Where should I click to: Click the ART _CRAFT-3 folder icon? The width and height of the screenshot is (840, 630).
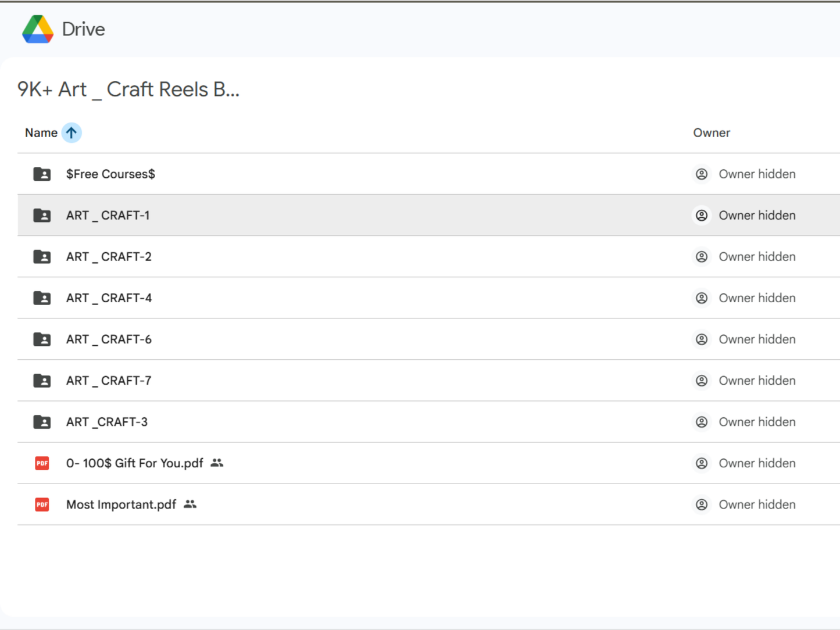[x=42, y=421]
